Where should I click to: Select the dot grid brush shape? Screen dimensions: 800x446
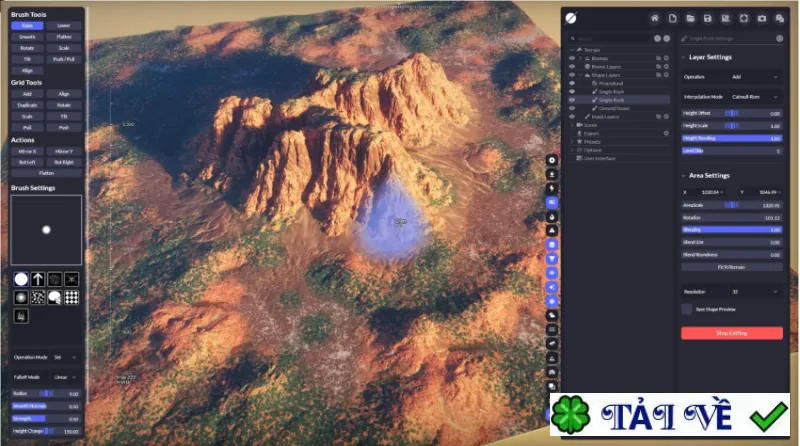click(x=71, y=298)
